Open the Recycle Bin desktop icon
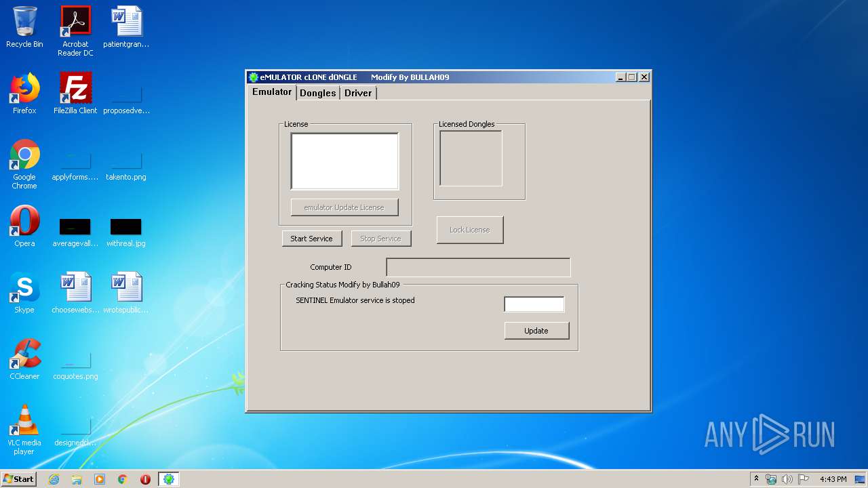This screenshot has width=868, height=488. coord(24,27)
